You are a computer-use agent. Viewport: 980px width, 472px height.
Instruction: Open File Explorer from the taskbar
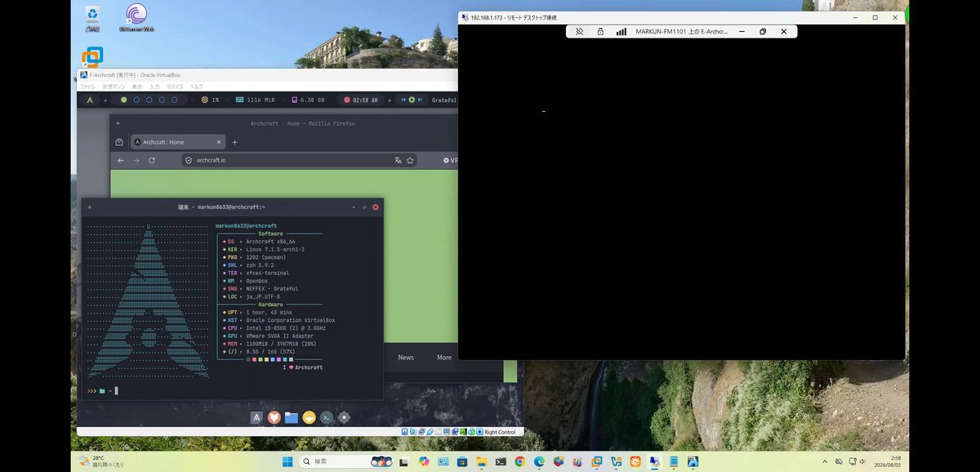482,461
